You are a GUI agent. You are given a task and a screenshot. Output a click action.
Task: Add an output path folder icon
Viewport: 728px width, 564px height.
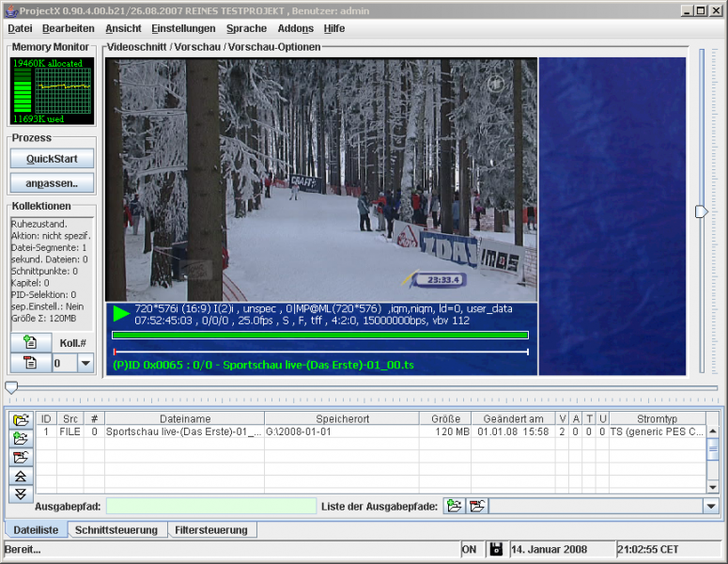[x=455, y=506]
